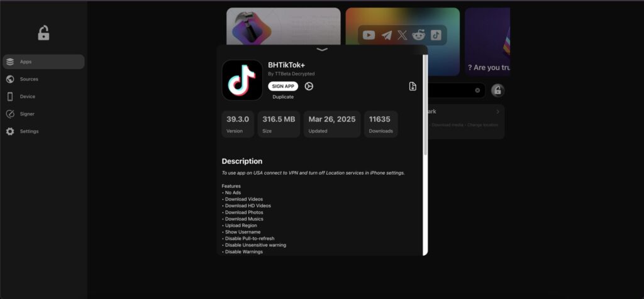Click the Apps stacked-layers icon
644x299 pixels.
pos(10,62)
